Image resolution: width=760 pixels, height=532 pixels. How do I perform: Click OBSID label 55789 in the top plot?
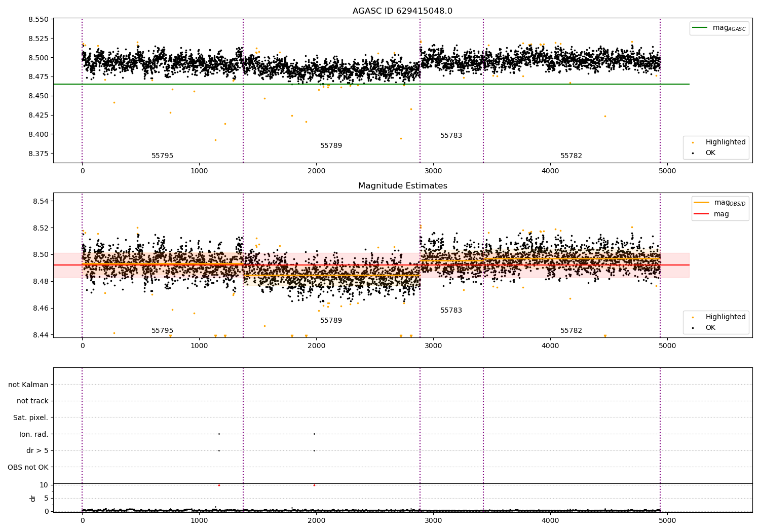click(331, 146)
